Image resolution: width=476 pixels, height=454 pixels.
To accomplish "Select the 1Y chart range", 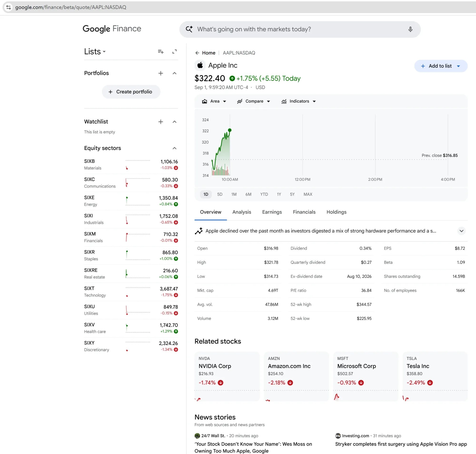I will tap(279, 194).
